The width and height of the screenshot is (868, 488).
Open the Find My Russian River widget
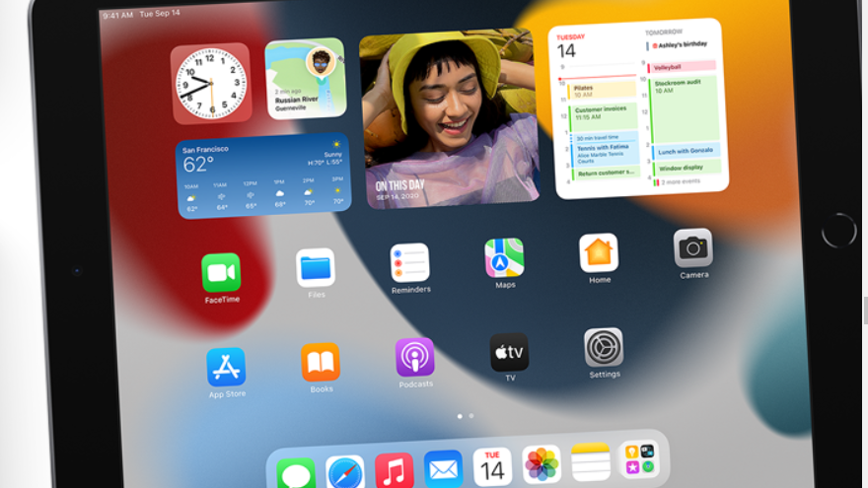(306, 79)
